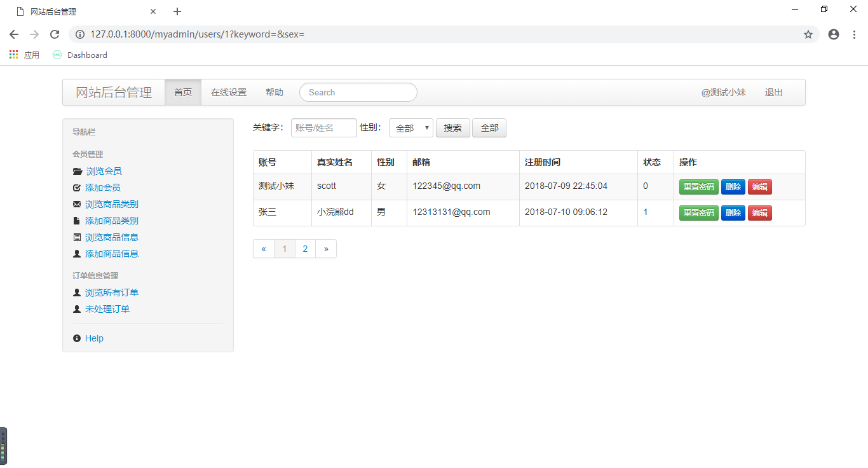Close the 网站后台管理 browser tab
Screen dimensions: 868x468
(153, 11)
